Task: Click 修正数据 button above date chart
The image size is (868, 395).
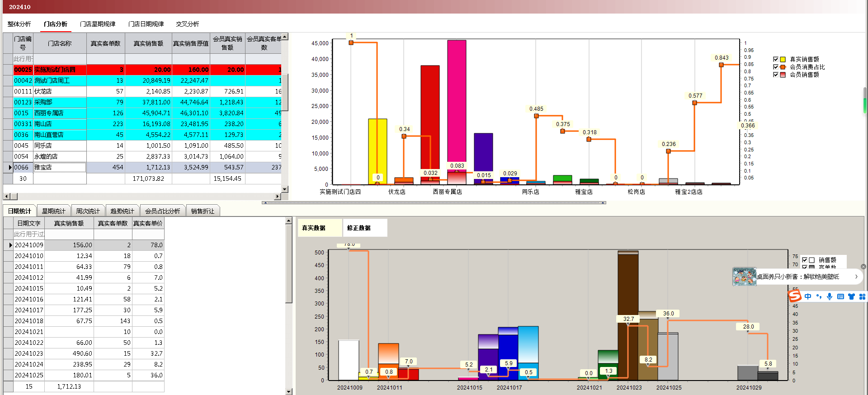Action: point(365,228)
